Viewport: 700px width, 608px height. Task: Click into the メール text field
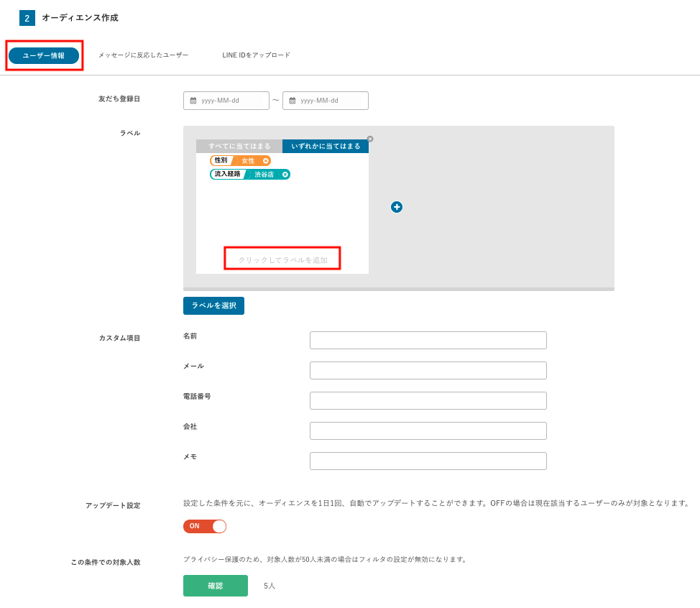point(428,370)
